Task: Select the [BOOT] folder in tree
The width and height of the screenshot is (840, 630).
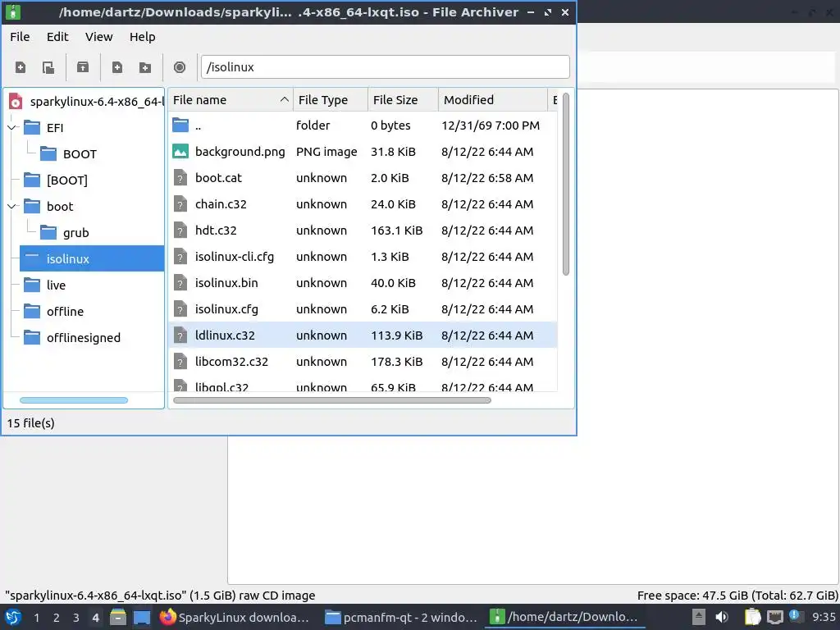Action: (67, 180)
